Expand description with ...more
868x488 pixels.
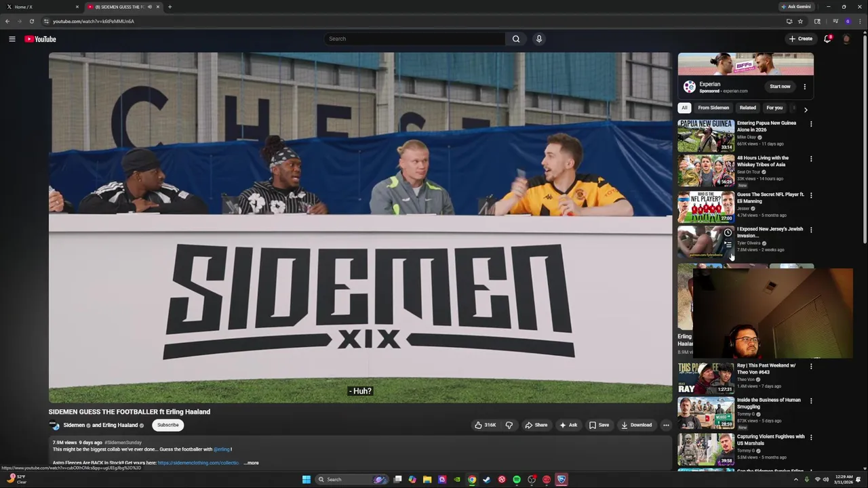(251, 463)
